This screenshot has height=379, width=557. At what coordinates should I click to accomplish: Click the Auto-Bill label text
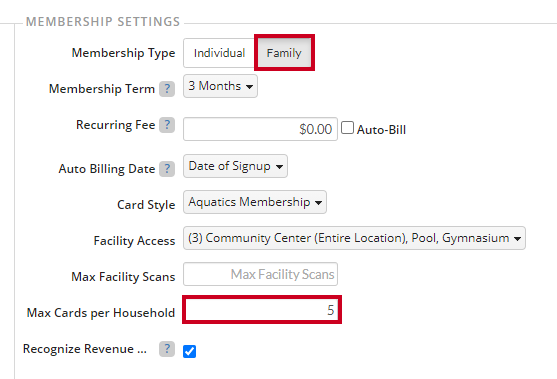[x=381, y=130]
